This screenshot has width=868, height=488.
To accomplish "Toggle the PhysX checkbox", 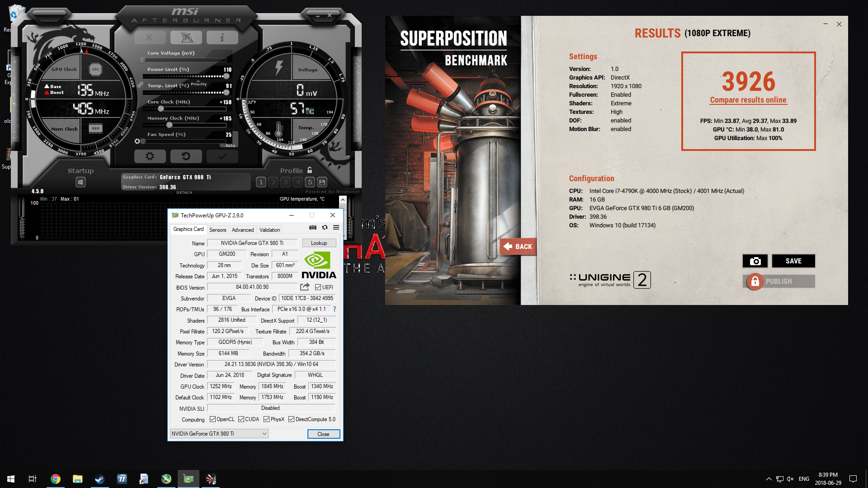I will [267, 419].
